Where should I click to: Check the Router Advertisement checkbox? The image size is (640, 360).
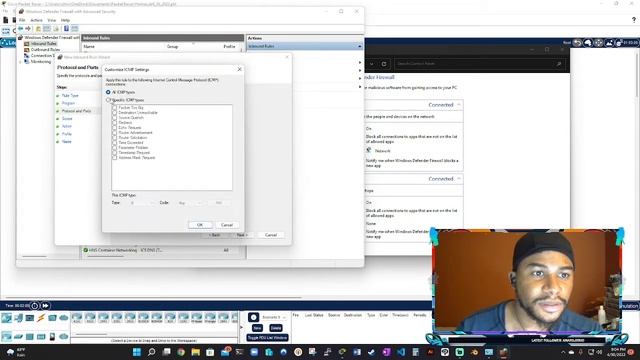115,133
